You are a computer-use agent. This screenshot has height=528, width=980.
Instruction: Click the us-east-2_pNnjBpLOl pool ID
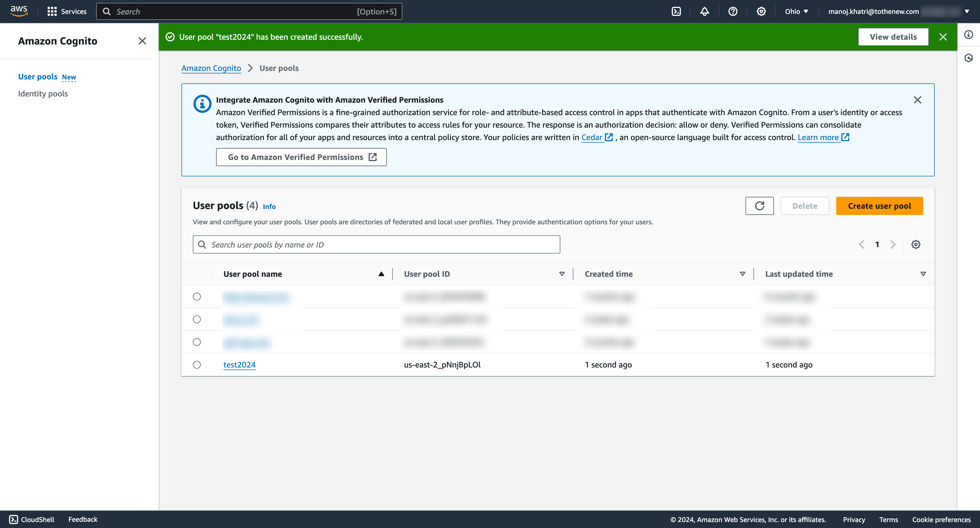coord(442,364)
